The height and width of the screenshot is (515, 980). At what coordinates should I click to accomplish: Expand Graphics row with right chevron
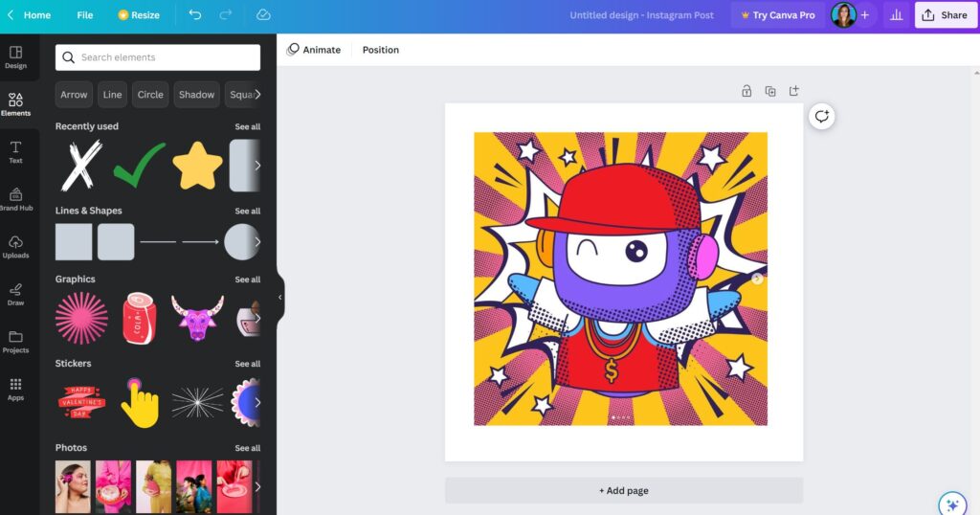click(x=256, y=319)
